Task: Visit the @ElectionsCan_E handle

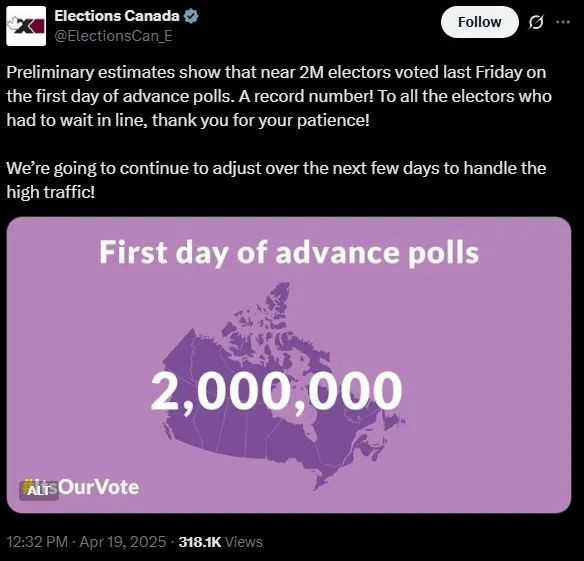Action: (114, 36)
